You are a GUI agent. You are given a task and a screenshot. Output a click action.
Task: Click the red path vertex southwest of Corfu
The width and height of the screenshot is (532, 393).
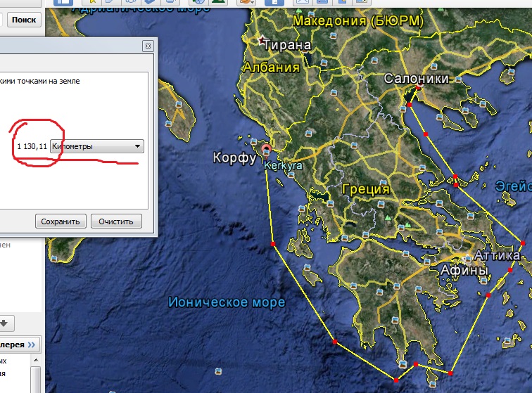(x=272, y=244)
